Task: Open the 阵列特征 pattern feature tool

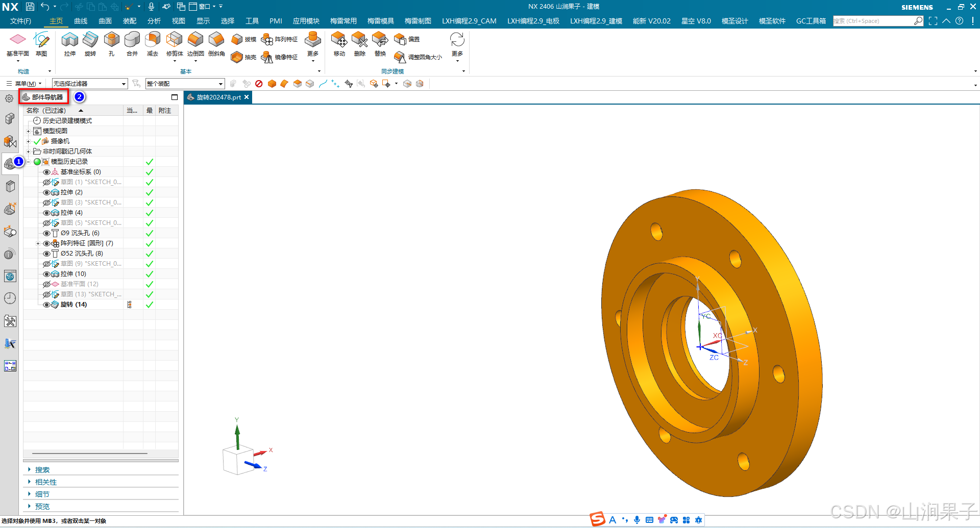Action: [279, 39]
